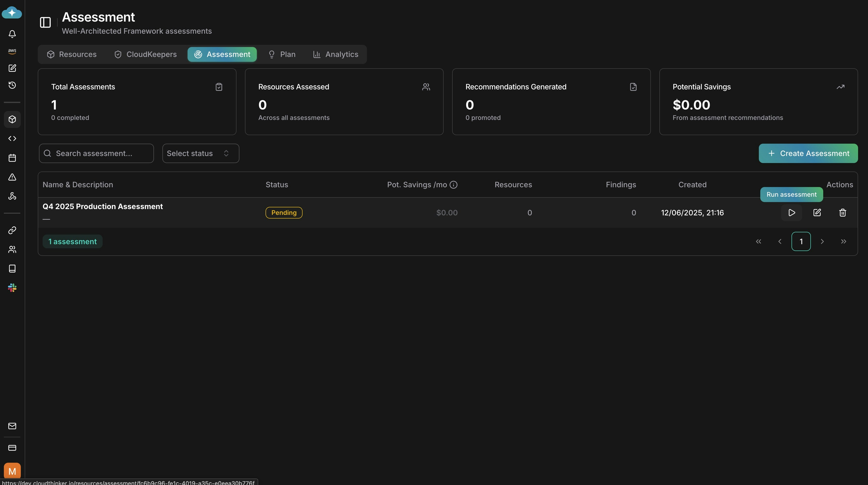Run the Q4 2025 assessment with the play icon

tap(792, 212)
